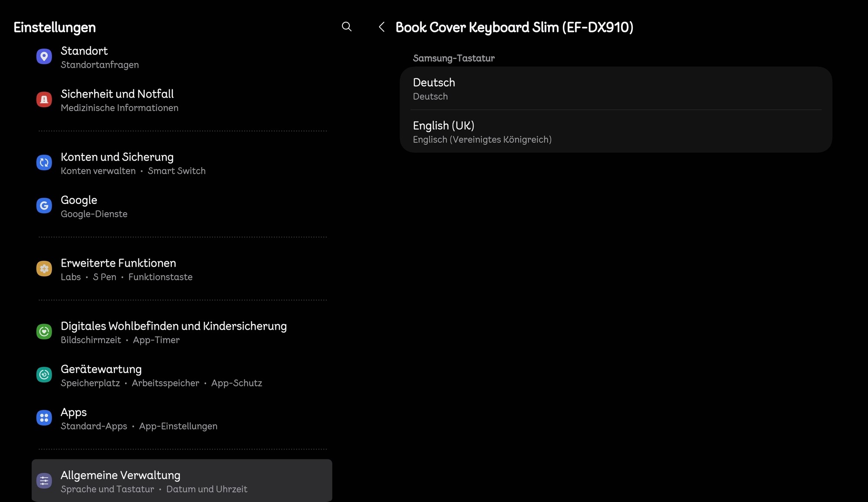Open Gerätewartung settings
This screenshot has width=868, height=502.
[x=182, y=375]
